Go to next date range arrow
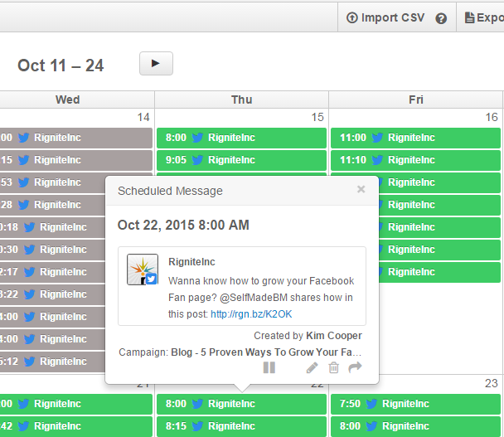The height and width of the screenshot is (437, 504). pos(156,63)
